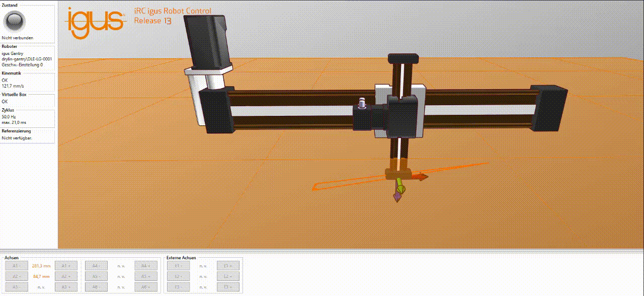Click external axis E1 + button
This screenshot has width=644, height=296.
pyautogui.click(x=228, y=266)
